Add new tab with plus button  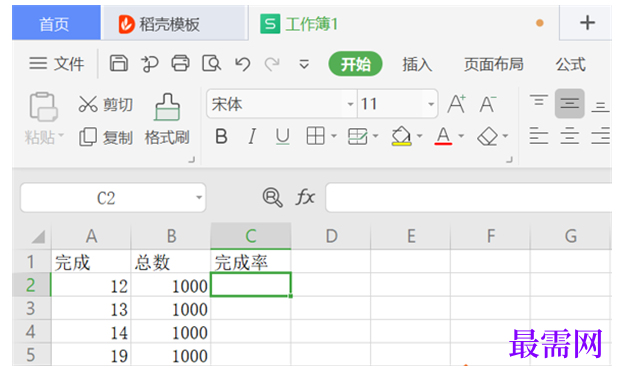pyautogui.click(x=587, y=23)
